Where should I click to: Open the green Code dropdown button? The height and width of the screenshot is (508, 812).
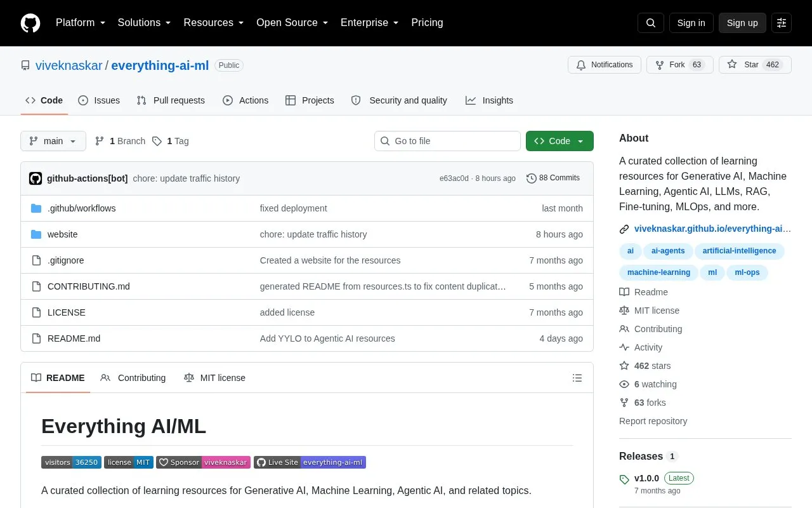click(x=560, y=141)
